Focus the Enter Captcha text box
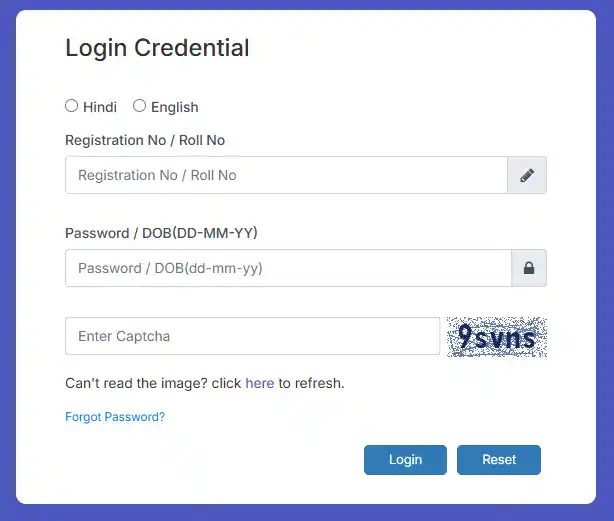The image size is (614, 521). pos(252,336)
